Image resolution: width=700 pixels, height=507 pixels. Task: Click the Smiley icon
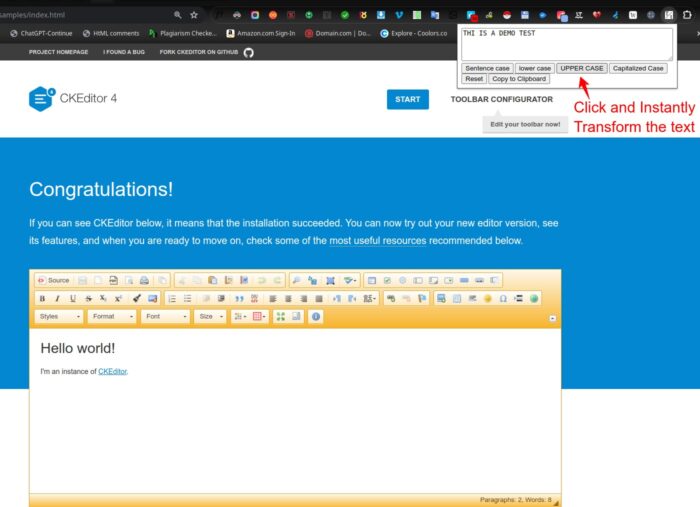coord(488,299)
